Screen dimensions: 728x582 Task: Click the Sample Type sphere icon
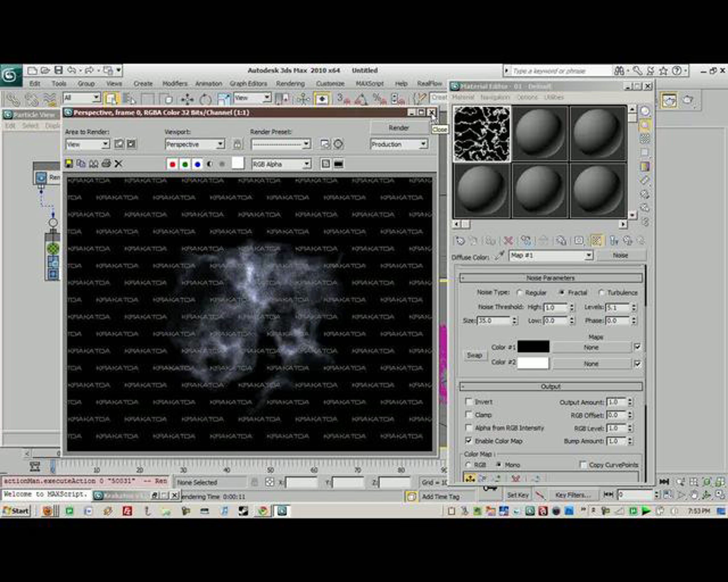coord(645,111)
